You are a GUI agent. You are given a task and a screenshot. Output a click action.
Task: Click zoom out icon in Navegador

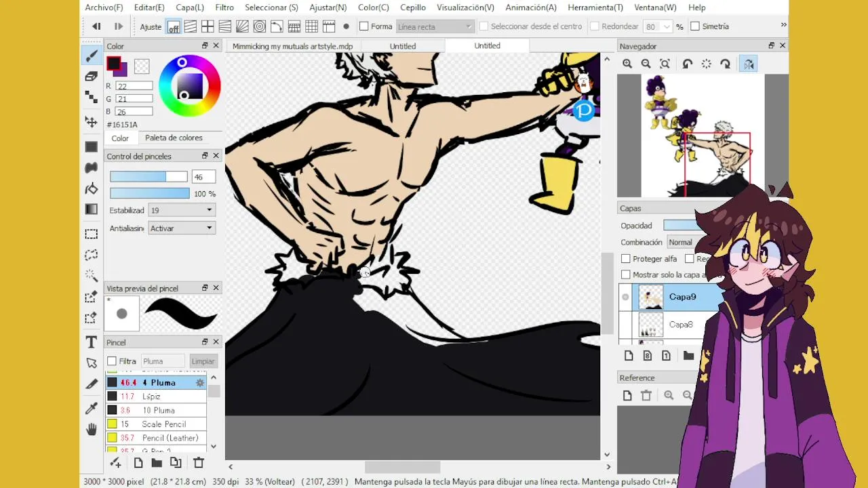(646, 64)
